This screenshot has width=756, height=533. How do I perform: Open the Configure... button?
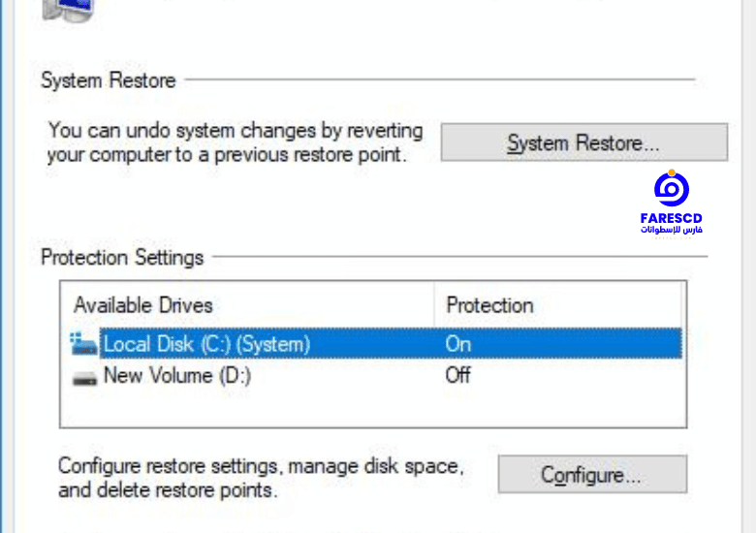[592, 474]
